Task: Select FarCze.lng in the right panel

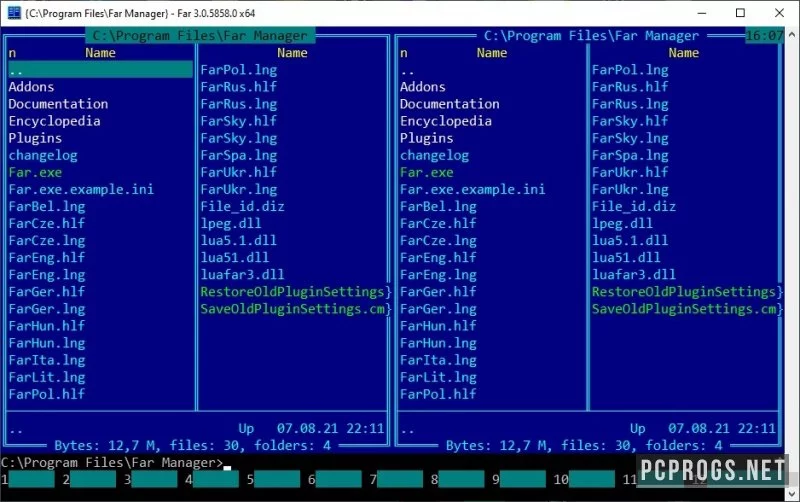Action: [x=438, y=241]
